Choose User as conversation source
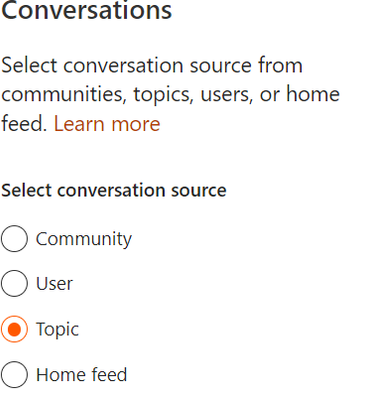Viewport: 368px width, 400px height. 14,284
